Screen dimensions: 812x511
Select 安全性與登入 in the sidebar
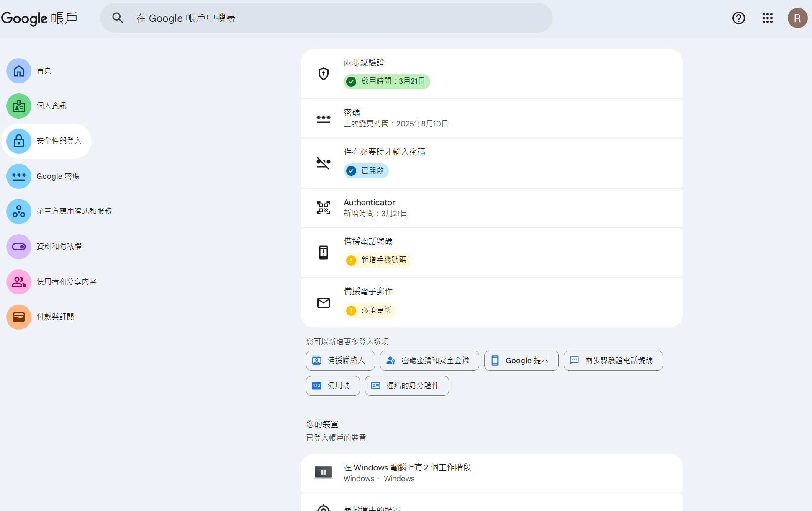47,141
